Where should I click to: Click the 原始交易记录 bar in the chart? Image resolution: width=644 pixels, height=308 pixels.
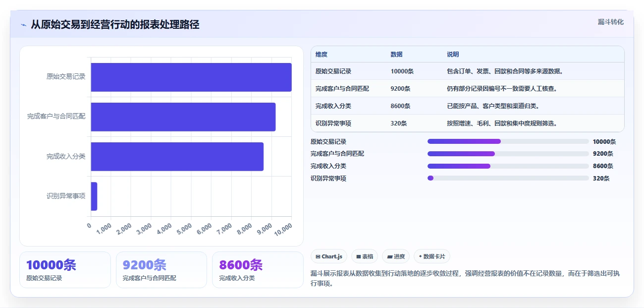pos(191,77)
